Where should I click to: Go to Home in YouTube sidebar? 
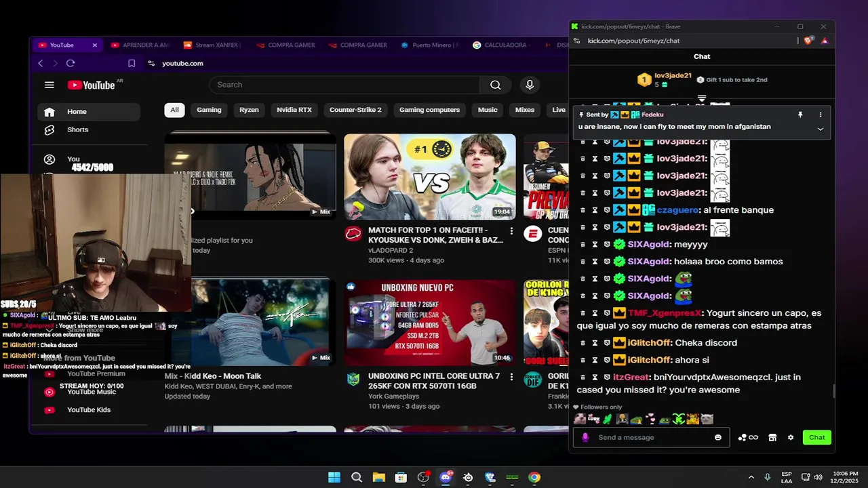point(88,112)
